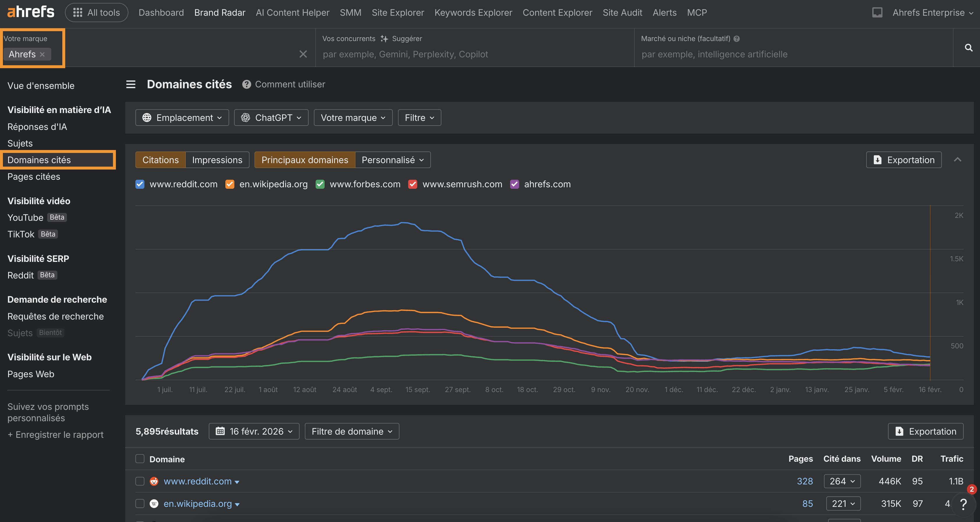Click the Comment utiliser help icon
Viewport: 980px width, 522px height.
tap(247, 84)
